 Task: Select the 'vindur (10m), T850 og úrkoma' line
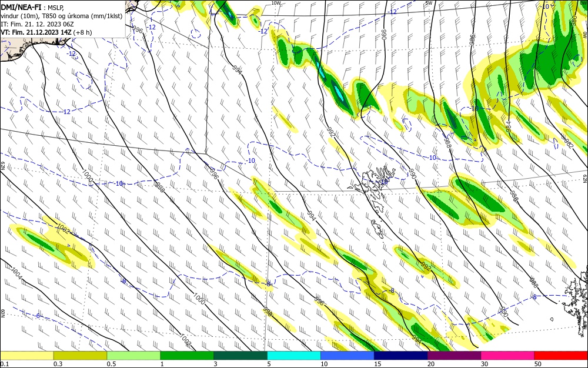(x=62, y=16)
